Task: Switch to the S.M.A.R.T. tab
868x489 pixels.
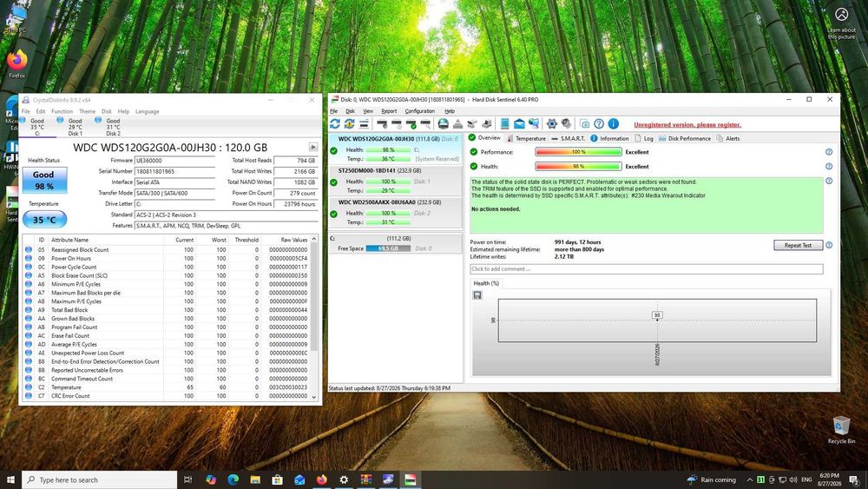Action: (568, 138)
